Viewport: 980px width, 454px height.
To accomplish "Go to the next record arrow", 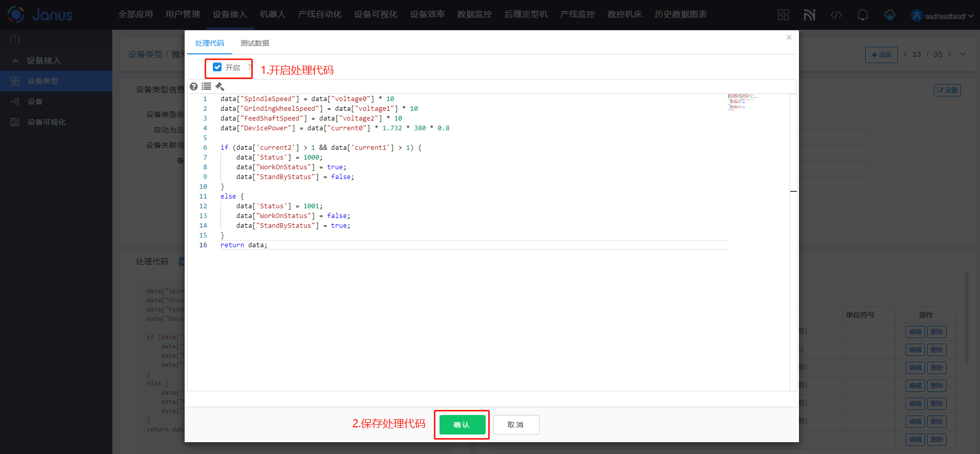I will click(x=949, y=54).
